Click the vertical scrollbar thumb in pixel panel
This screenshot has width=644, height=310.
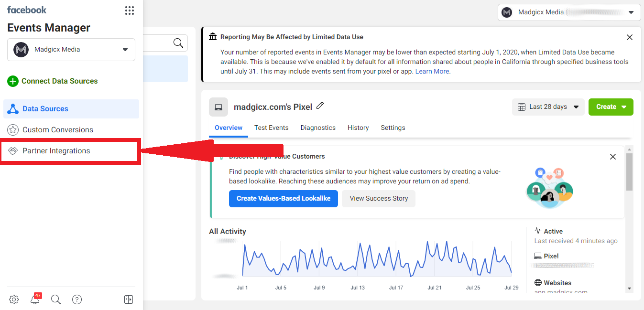point(629,172)
